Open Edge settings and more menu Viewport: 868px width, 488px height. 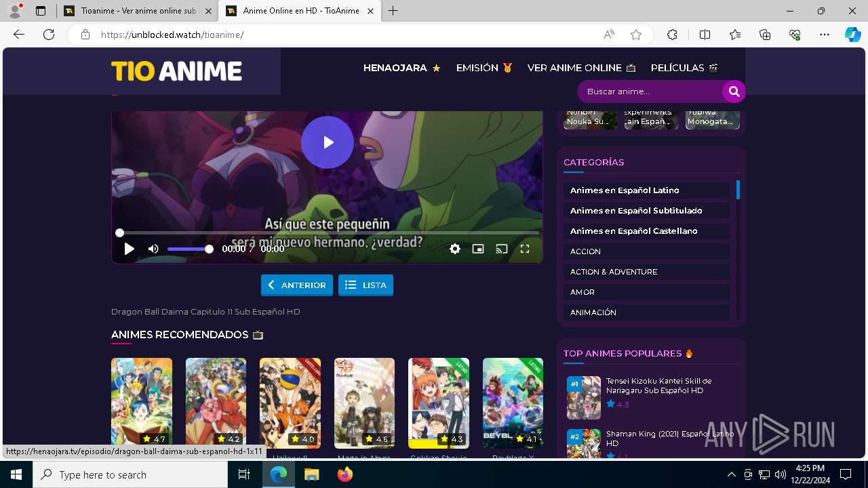(x=825, y=35)
